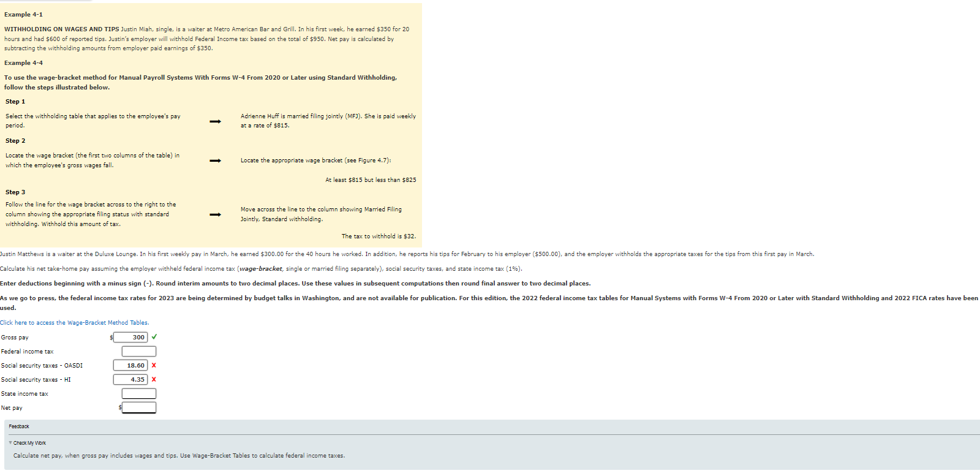Open the Wage-Bracket Method Tables link
This screenshot has width=980, height=476.
point(74,323)
